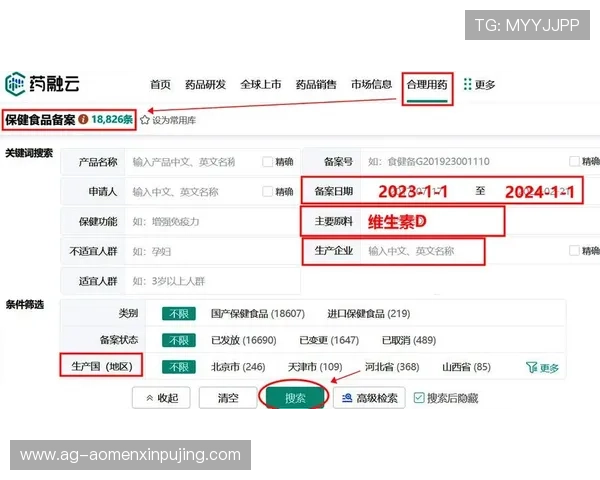Click the 备案日期 end date field
This screenshot has height=480, width=600.
pos(540,191)
